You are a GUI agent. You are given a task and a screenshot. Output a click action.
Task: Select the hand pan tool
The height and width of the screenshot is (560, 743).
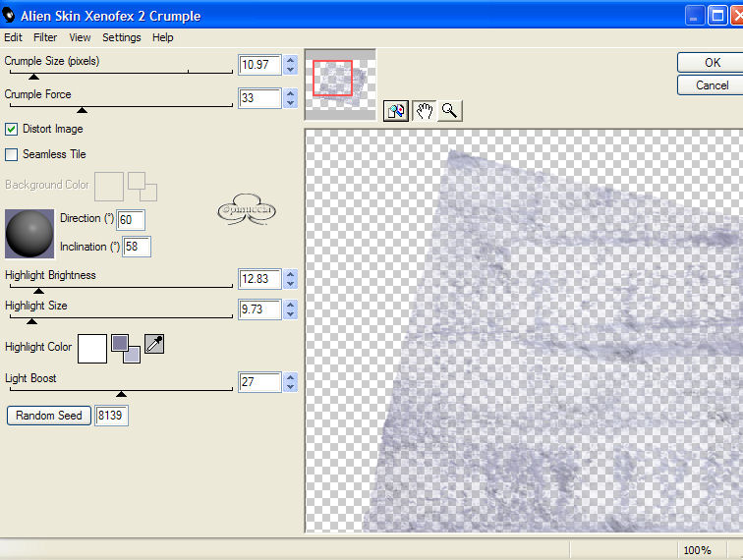tap(424, 111)
